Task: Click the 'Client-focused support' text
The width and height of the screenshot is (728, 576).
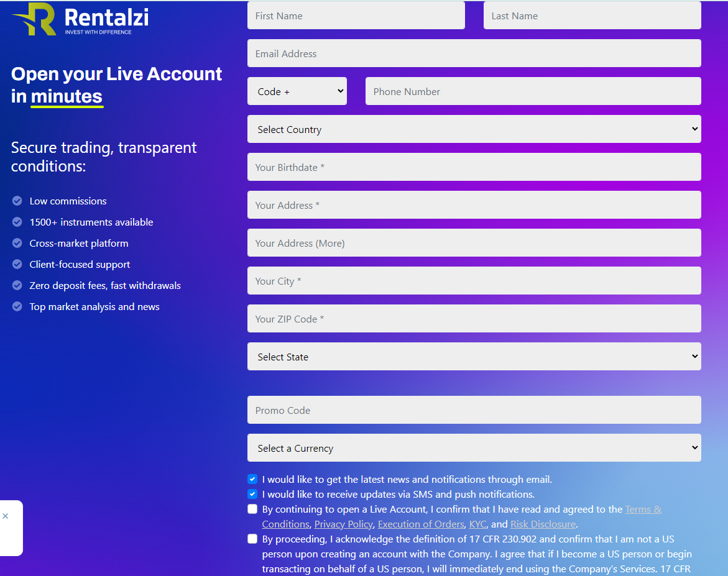Action: [x=80, y=264]
